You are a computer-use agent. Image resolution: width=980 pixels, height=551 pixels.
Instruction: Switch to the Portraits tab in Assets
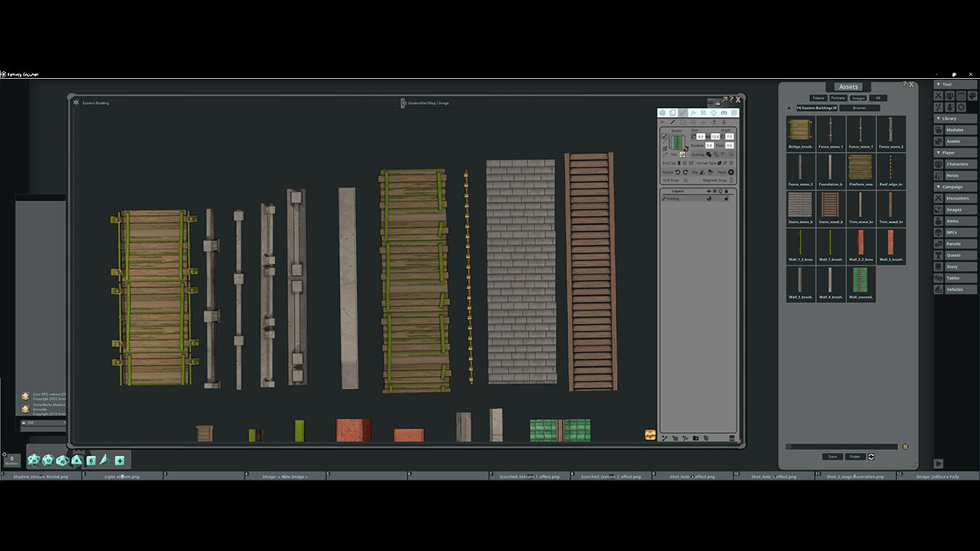pyautogui.click(x=838, y=98)
